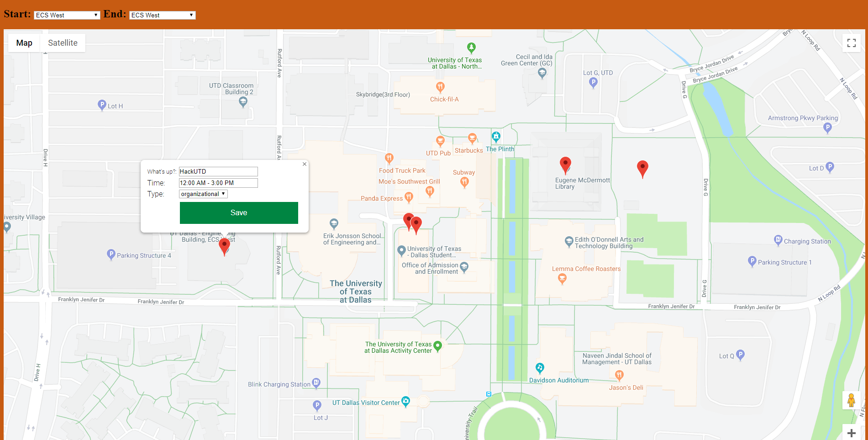Select the red marker east of the library

tap(642, 169)
